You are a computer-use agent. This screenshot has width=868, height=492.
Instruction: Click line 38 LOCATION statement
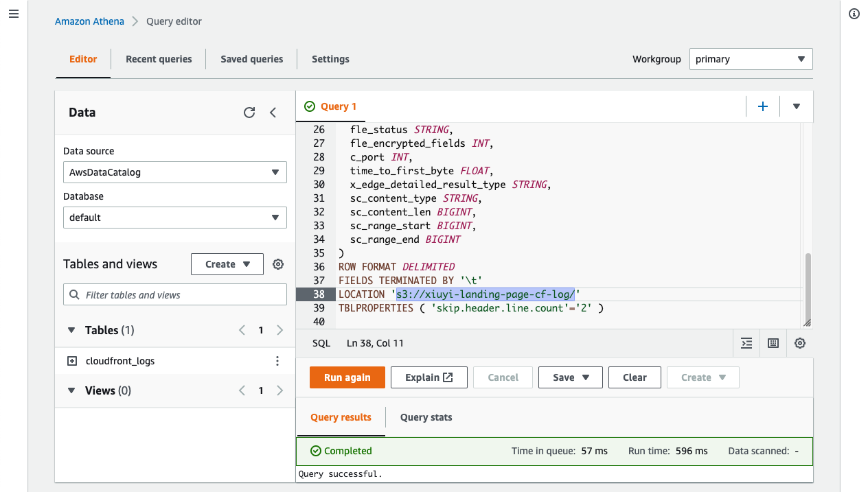tap(460, 294)
